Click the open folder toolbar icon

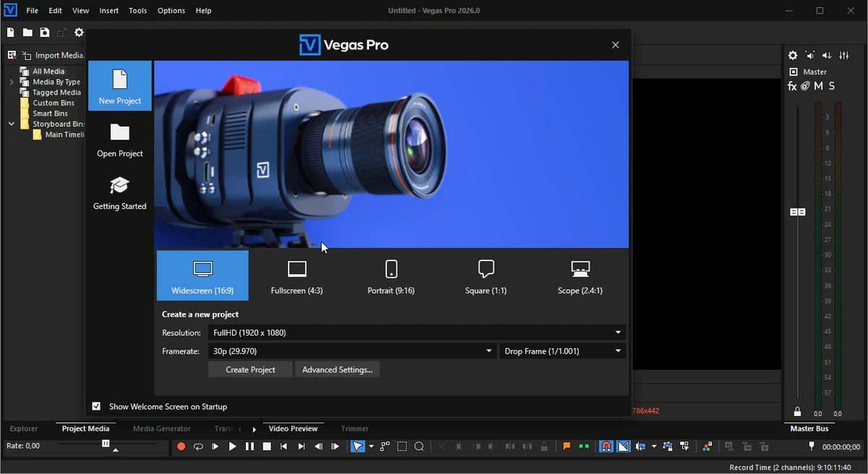27,33
